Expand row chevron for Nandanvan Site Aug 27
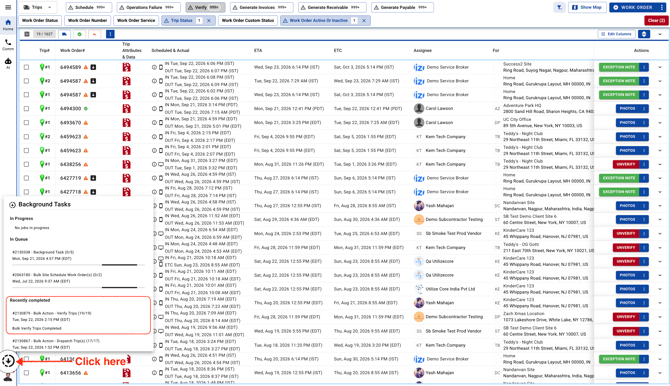 pyautogui.click(x=660, y=206)
